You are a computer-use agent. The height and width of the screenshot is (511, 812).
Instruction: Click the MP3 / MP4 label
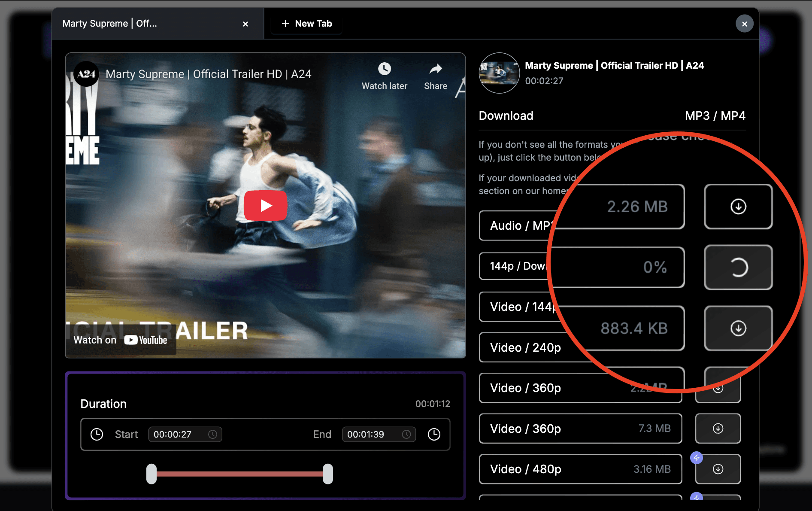tap(715, 116)
